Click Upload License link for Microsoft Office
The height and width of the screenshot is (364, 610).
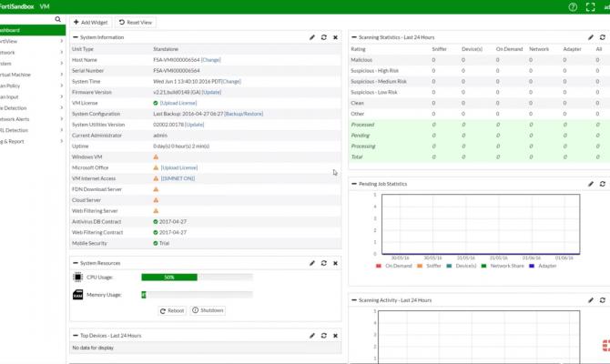[x=179, y=167]
